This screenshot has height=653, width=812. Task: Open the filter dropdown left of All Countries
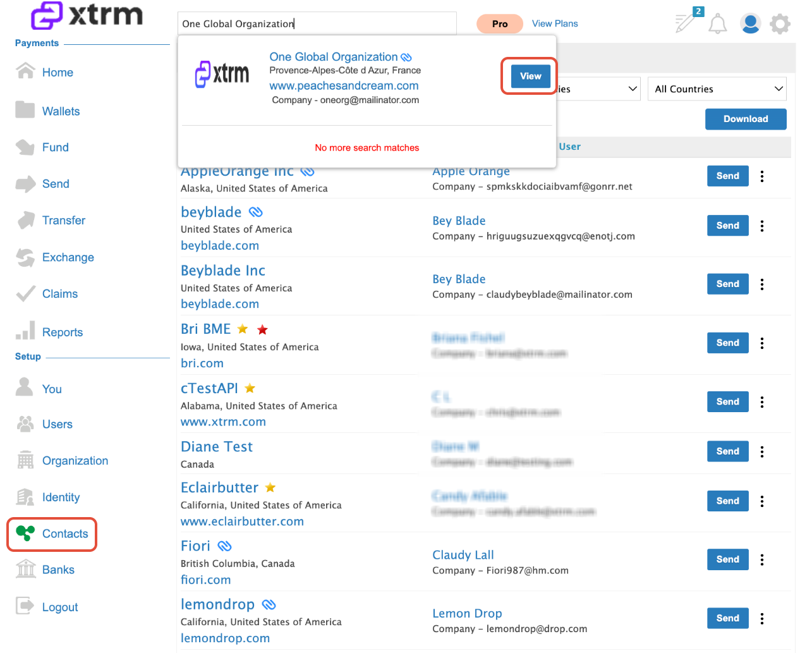(x=598, y=89)
